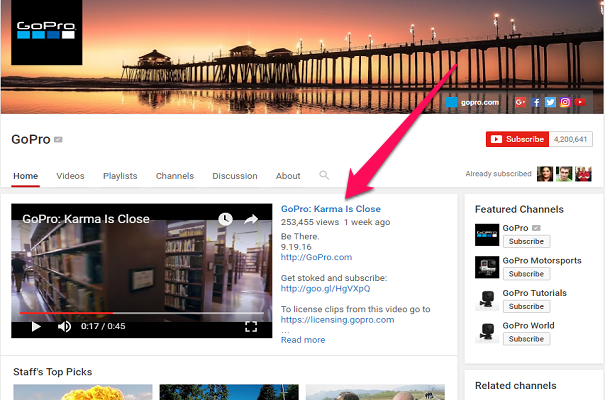Click the channel search magnifier icon

pos(324,176)
